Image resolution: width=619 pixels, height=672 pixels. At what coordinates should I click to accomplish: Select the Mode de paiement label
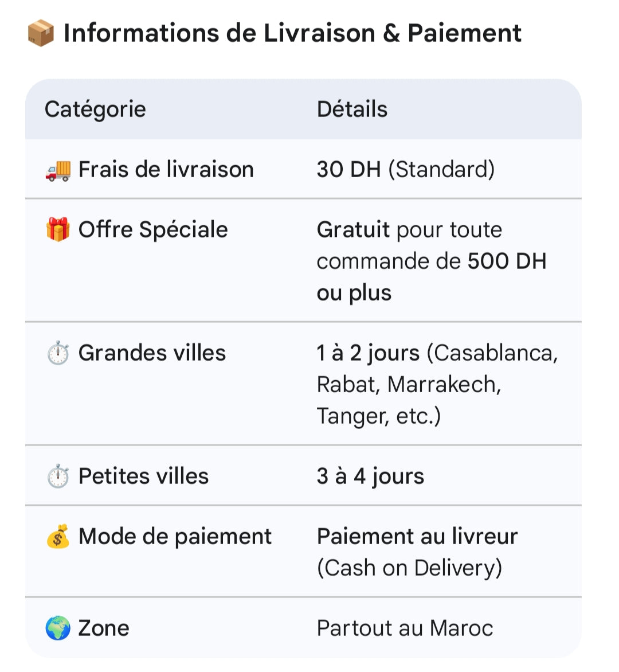coord(175,537)
